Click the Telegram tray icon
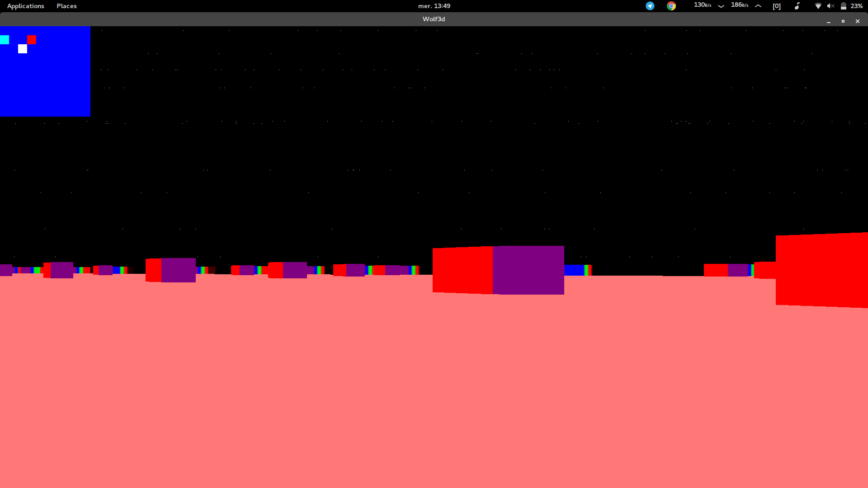Image resolution: width=868 pixels, height=488 pixels. 650,6
